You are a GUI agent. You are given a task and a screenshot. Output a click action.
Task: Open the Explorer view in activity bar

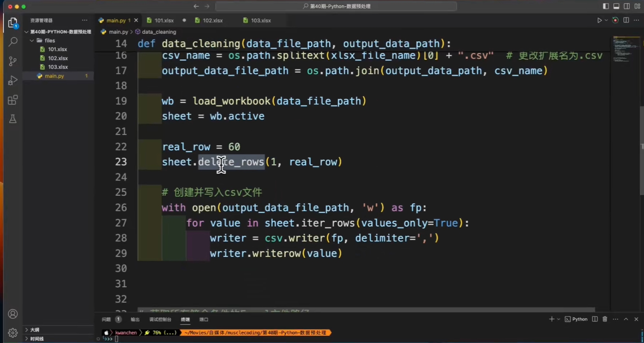(x=13, y=23)
